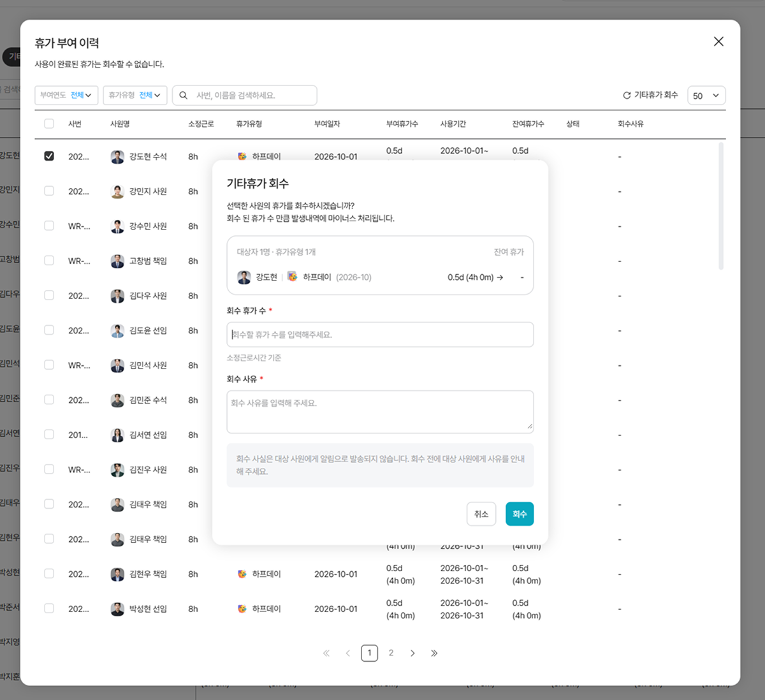Click the 기타휴가 회수 button above the table
765x700 pixels.
pyautogui.click(x=650, y=96)
